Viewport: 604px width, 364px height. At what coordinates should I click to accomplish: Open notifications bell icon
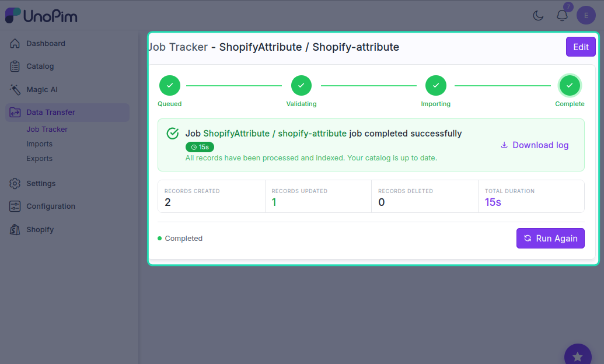coord(562,15)
